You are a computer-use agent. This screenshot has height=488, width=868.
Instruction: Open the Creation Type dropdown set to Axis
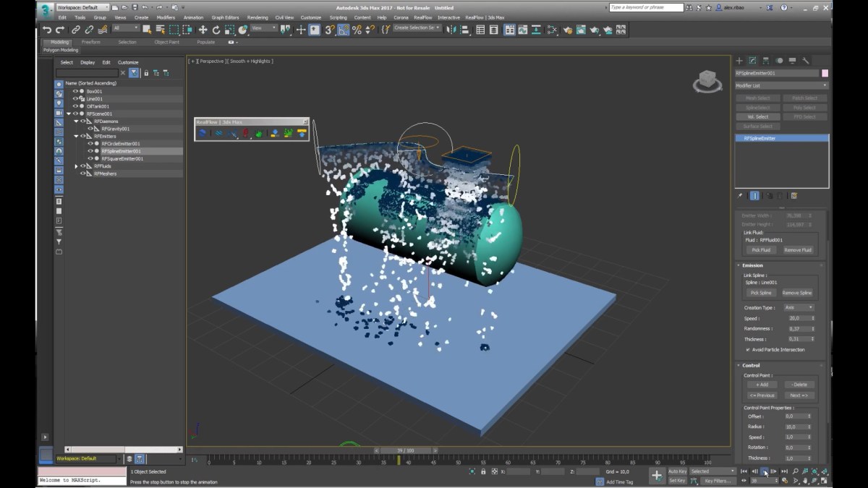coord(801,307)
